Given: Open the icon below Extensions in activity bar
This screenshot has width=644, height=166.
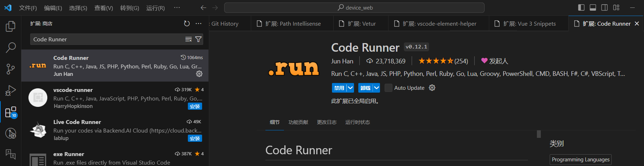Looking at the screenshot, I should (11, 133).
